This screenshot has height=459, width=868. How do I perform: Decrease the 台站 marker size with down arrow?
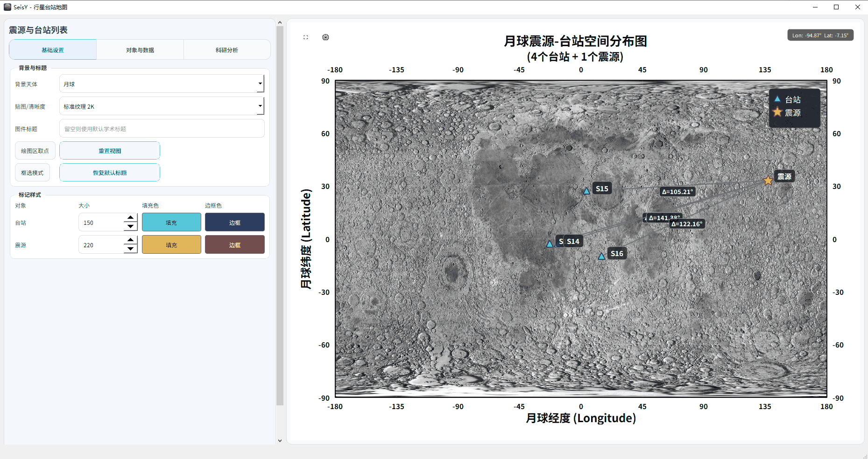tap(131, 226)
